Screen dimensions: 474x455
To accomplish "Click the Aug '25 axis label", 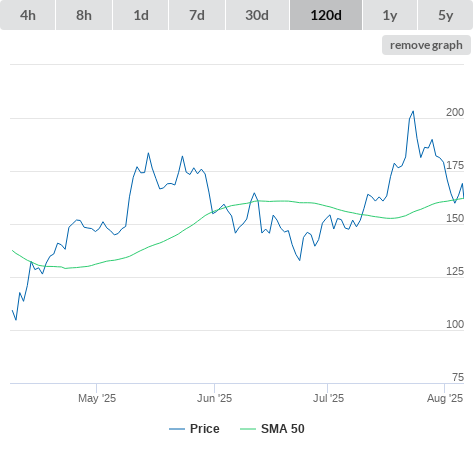I will point(445,398).
